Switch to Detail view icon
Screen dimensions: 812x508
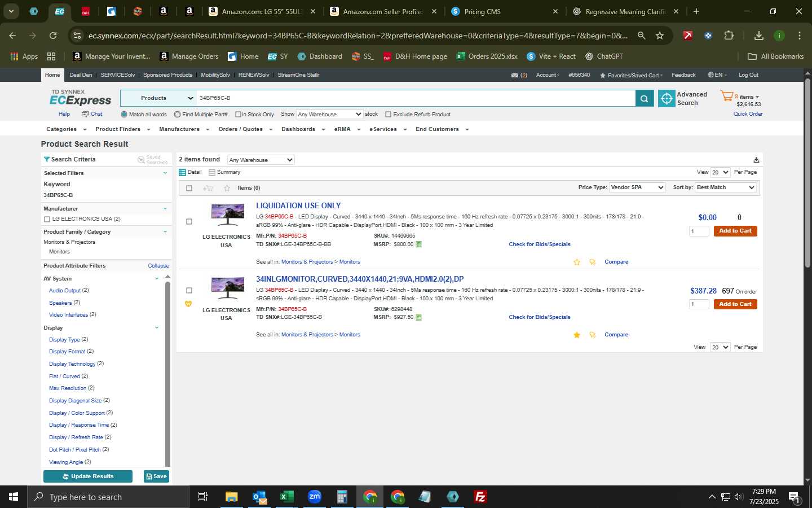click(x=182, y=172)
